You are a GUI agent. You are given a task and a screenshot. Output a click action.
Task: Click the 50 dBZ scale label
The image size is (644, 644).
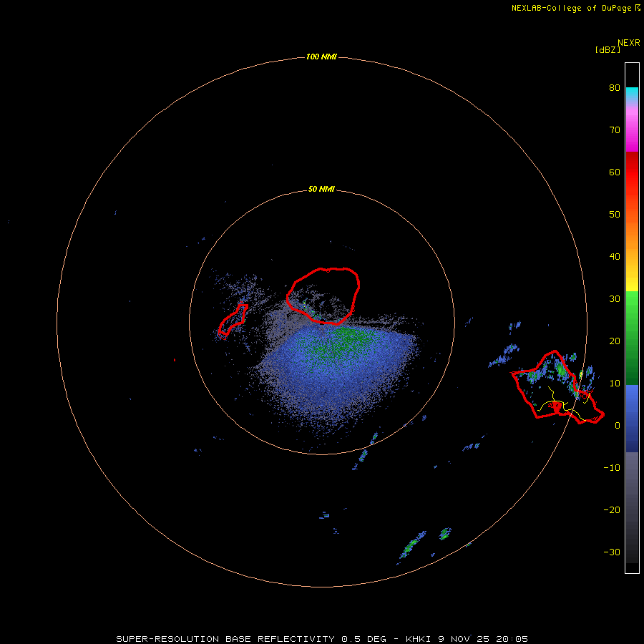click(615, 215)
